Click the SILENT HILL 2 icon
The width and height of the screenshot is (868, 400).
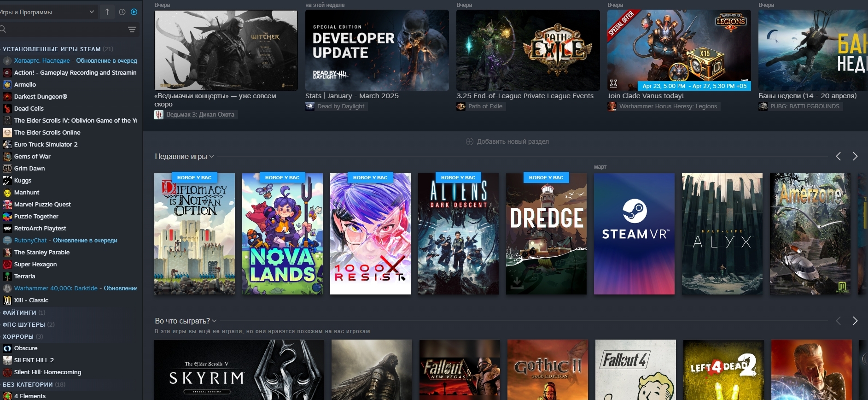point(7,360)
